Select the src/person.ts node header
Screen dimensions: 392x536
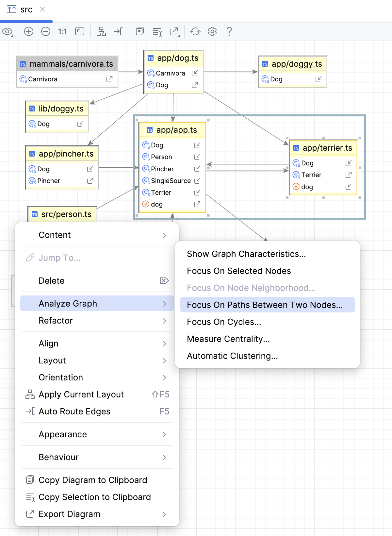pos(62,214)
